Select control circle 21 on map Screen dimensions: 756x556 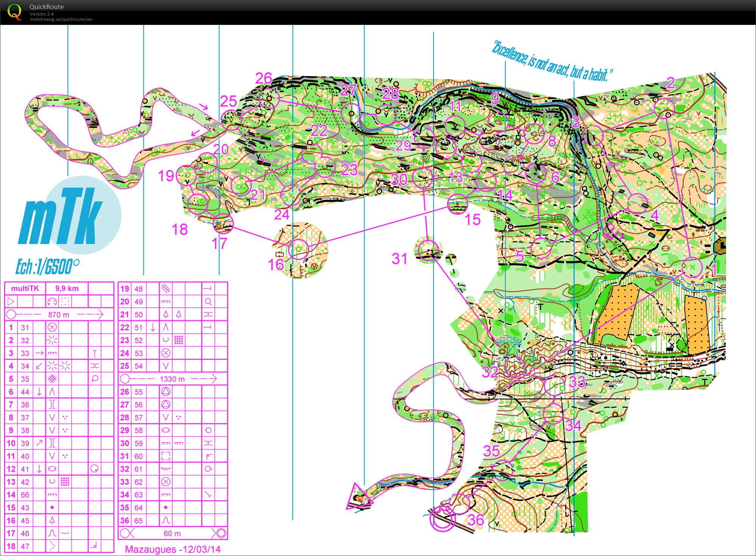[241, 186]
